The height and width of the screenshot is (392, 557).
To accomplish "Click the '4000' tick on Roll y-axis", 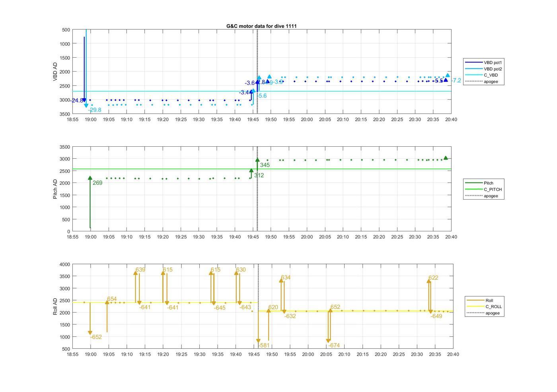I will (x=65, y=264).
